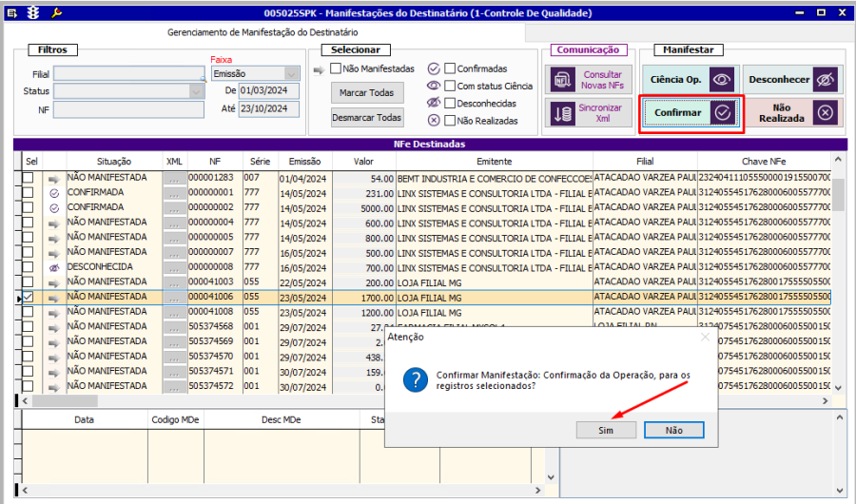Click the traffic light icon in title bar
The image size is (856, 504).
point(33,12)
